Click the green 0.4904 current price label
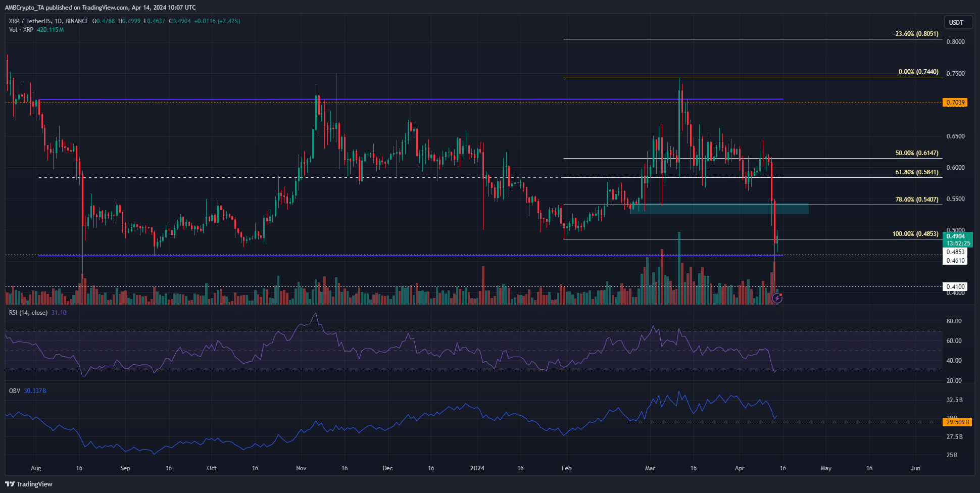This screenshot has height=493, width=980. click(x=956, y=236)
